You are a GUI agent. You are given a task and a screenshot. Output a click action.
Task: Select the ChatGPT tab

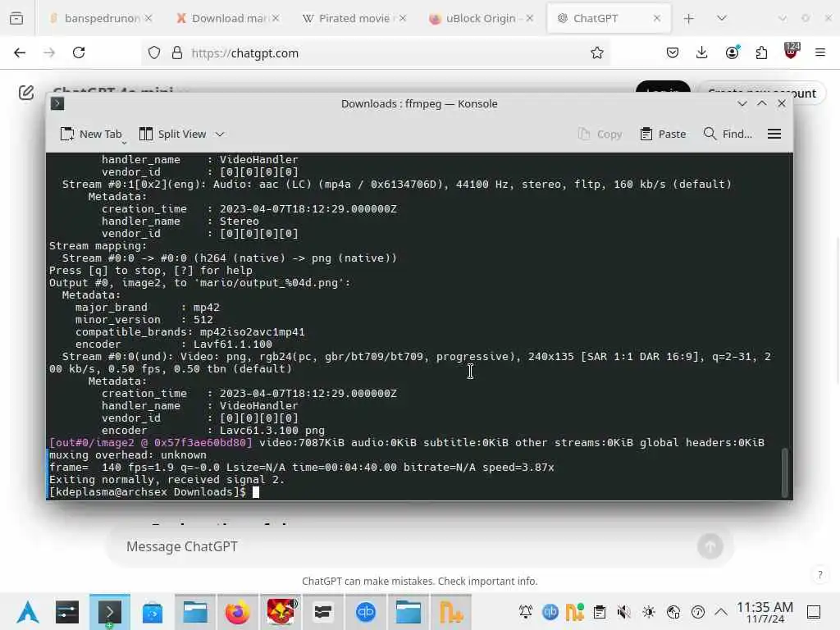coord(609,18)
